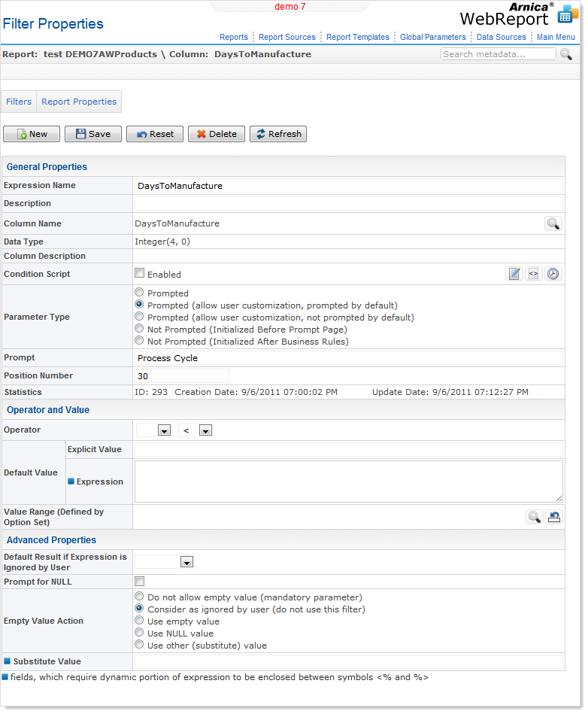Screen dimensions: 588x714
Task: Select Use empty value option
Action: (x=139, y=620)
